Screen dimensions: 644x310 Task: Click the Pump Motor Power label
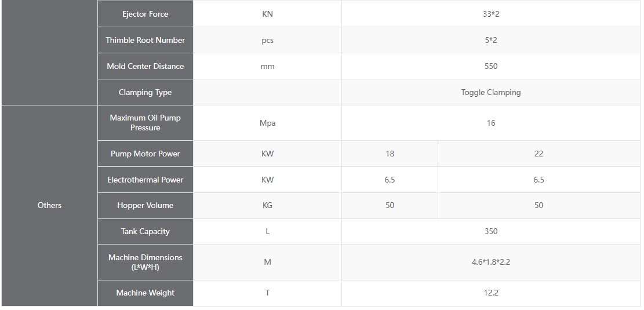click(x=145, y=154)
